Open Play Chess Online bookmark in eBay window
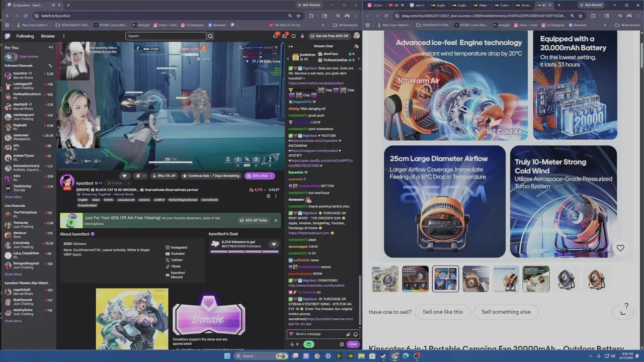Image resolution: width=644 pixels, height=362 pixels. (393, 25)
